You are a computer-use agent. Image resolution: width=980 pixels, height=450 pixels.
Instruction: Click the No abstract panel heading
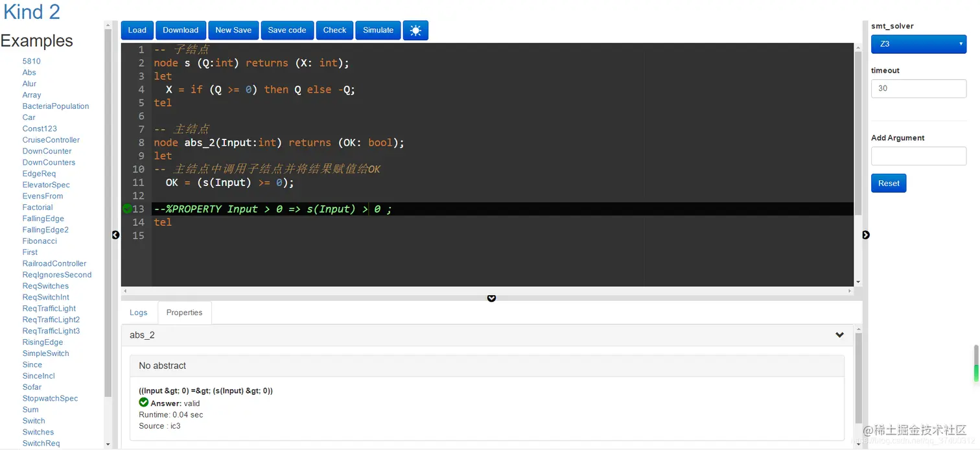(x=487, y=366)
